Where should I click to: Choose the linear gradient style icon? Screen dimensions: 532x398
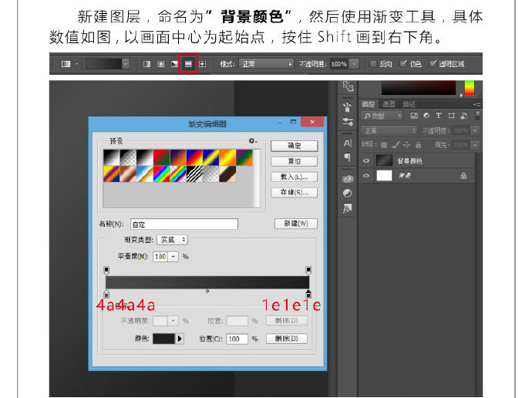tap(146, 63)
